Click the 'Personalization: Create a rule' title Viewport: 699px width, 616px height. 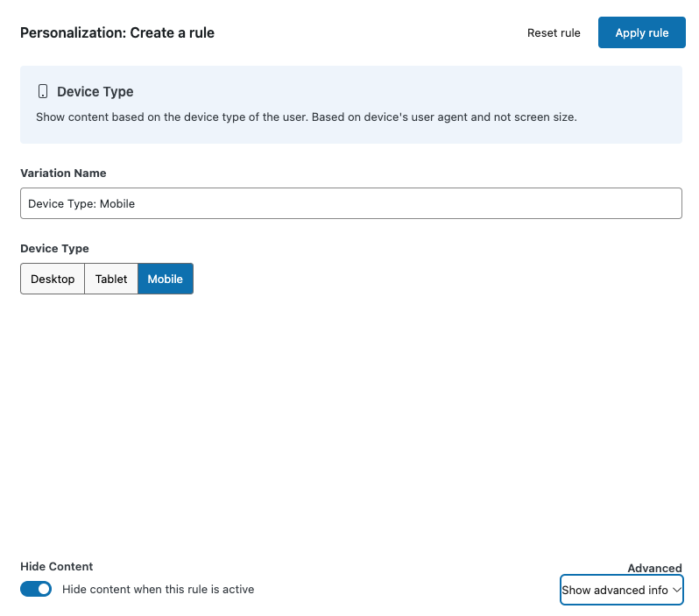click(117, 33)
